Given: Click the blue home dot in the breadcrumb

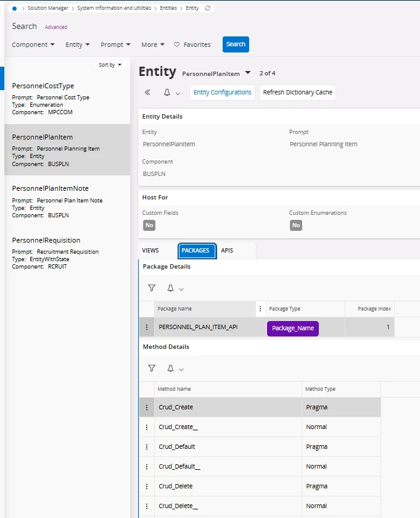Looking at the screenshot, I should (14, 9).
